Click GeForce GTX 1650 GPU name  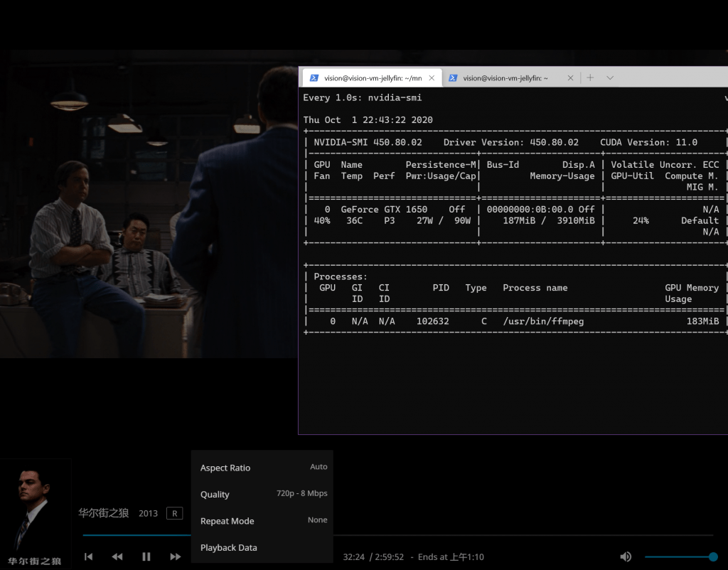384,210
